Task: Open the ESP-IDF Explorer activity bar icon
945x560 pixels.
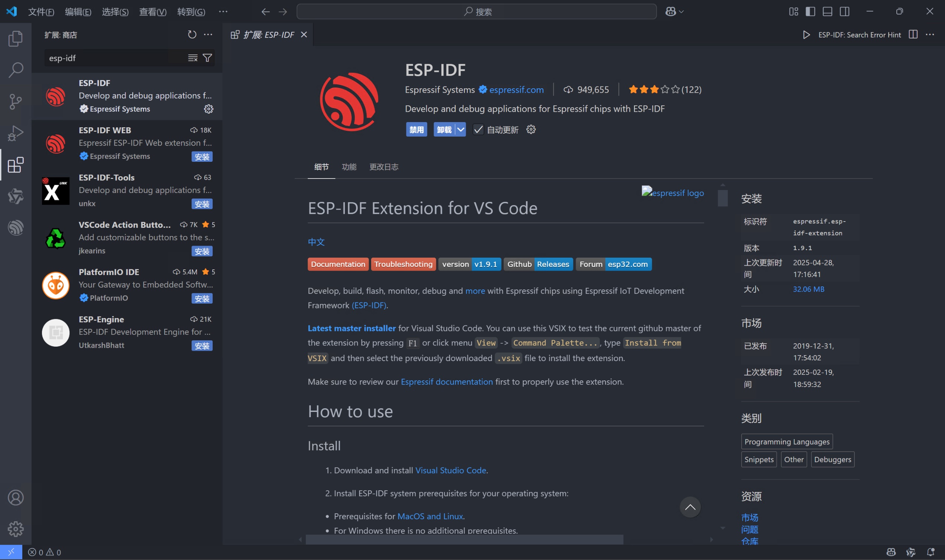Action: (16, 227)
